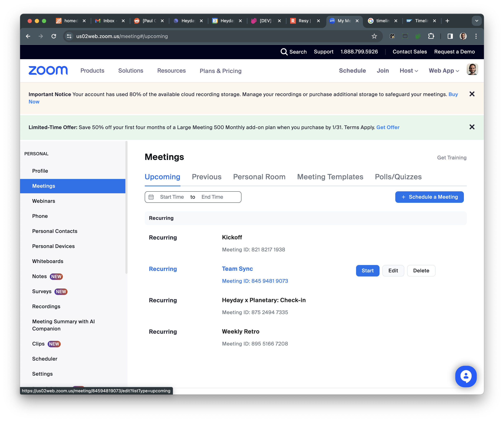Image resolution: width=504 pixels, height=421 pixels.
Task: Click Request a Demo
Action: tap(454, 52)
